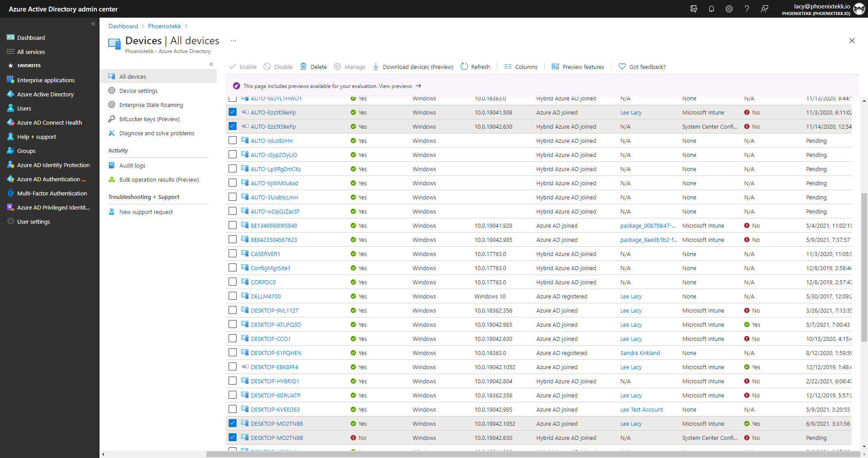Check the CASERVER1 row checkbox
868x458 pixels.
[233, 253]
